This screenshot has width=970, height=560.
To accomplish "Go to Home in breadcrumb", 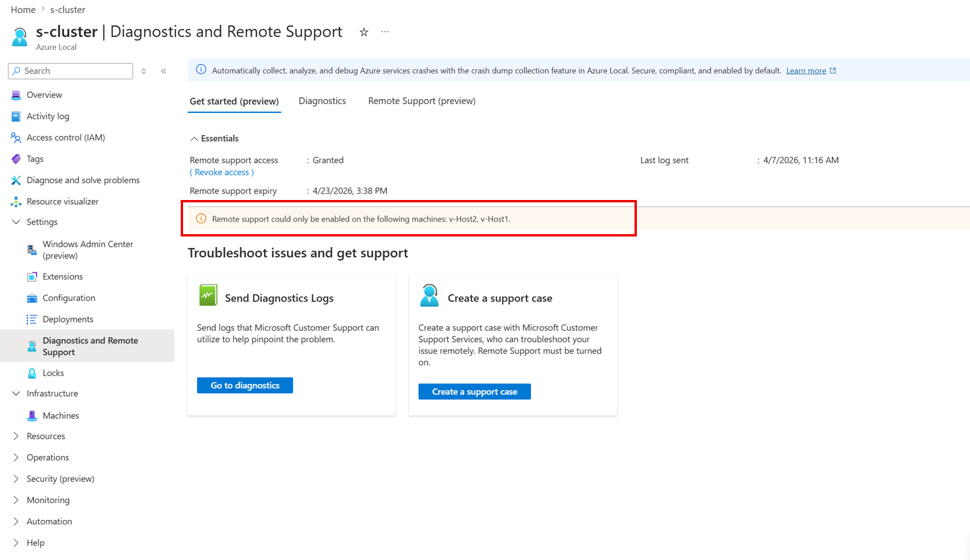I will [23, 9].
